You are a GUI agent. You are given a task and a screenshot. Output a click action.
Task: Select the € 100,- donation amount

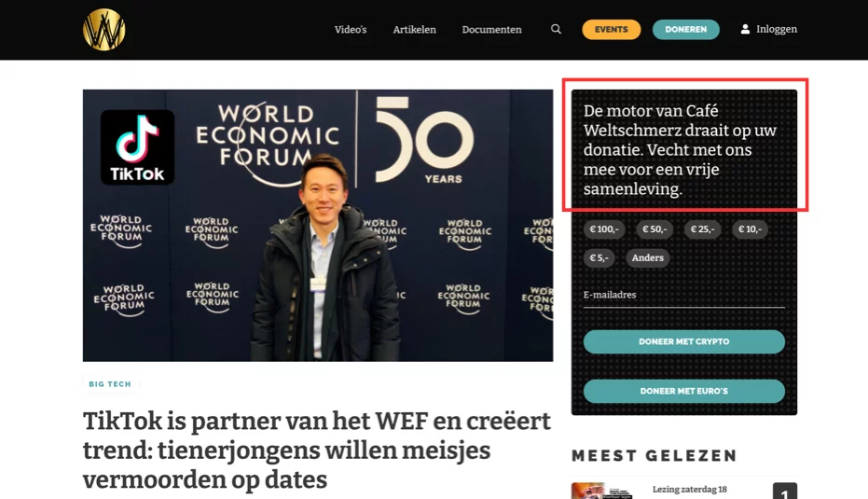click(x=604, y=229)
